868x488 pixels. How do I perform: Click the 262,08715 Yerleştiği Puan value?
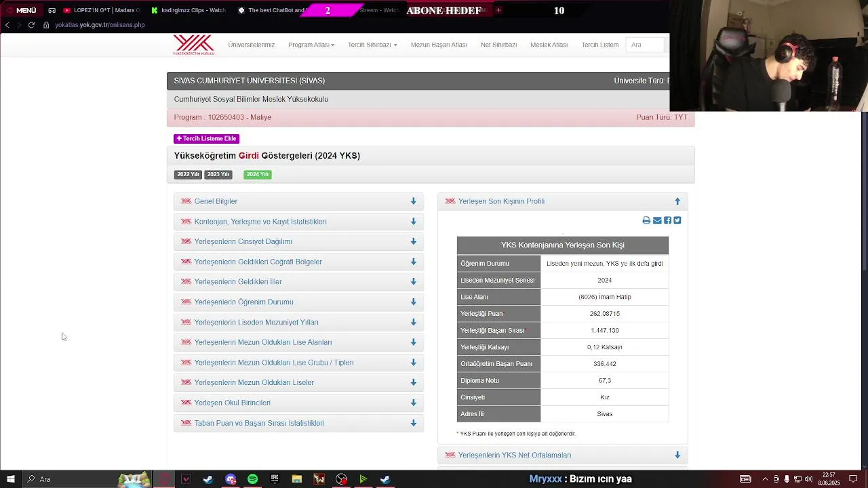click(x=605, y=314)
